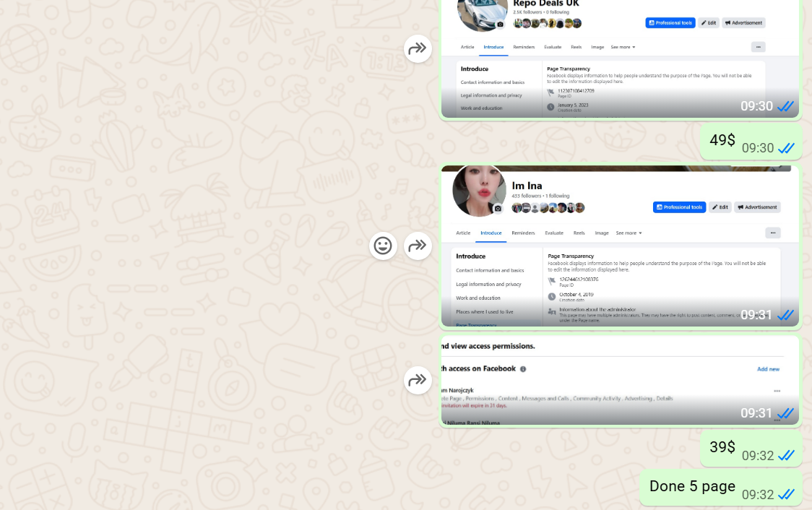Forward the Repo Deals UK screenshot message

point(418,48)
